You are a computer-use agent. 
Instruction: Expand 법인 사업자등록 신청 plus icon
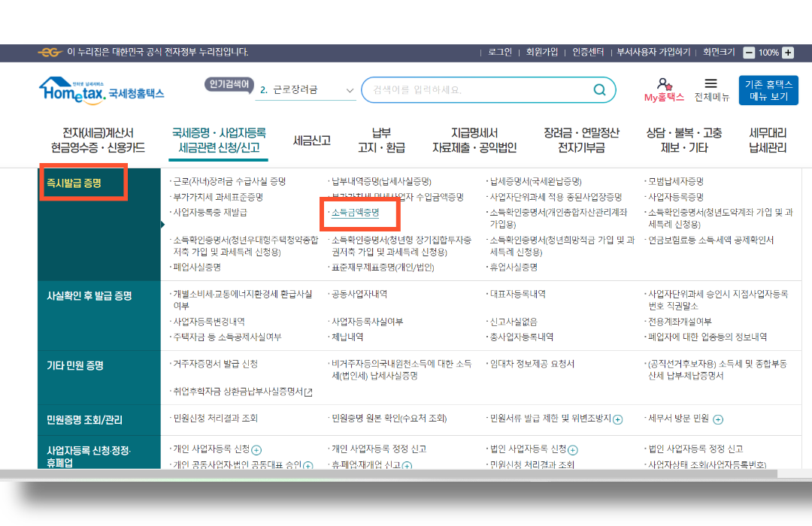coord(573,449)
